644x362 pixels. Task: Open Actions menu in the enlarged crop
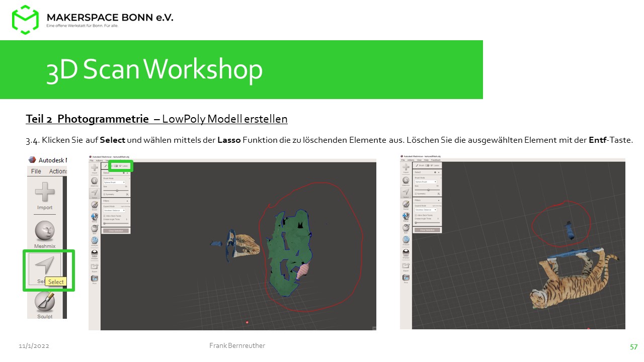(x=58, y=171)
